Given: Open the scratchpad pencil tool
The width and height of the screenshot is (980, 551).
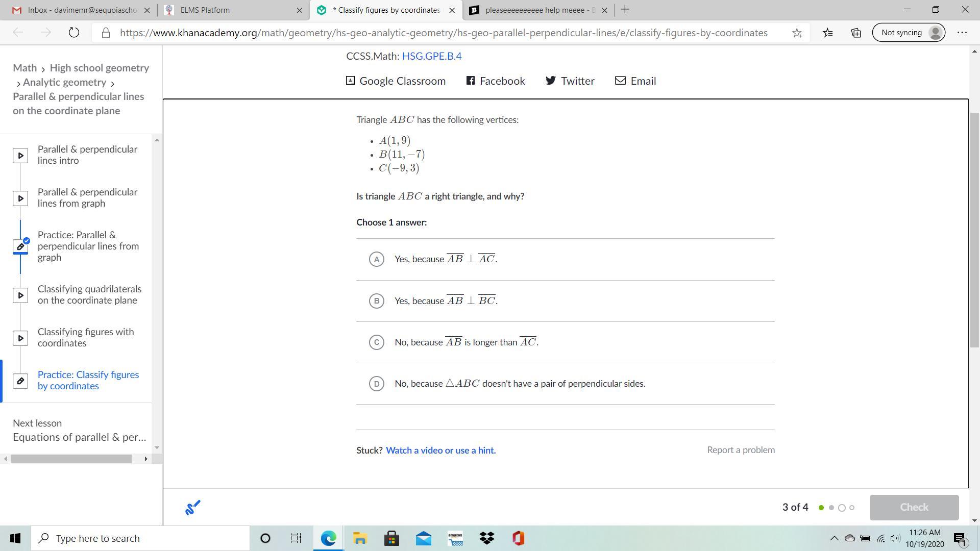Looking at the screenshot, I should coord(192,507).
